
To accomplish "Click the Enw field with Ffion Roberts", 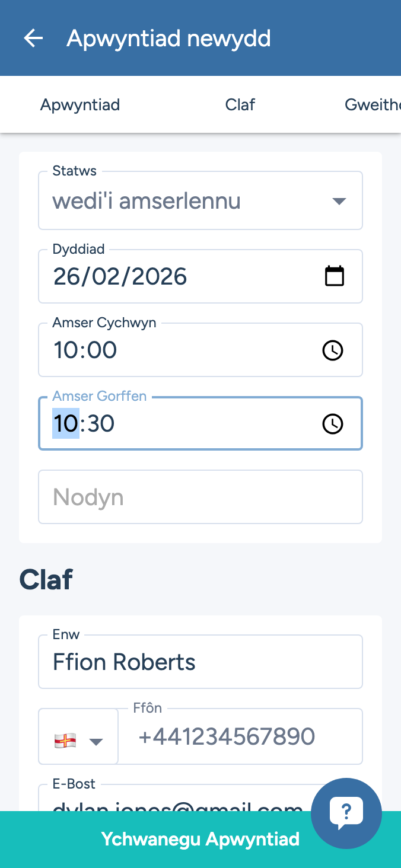I will coord(200,662).
